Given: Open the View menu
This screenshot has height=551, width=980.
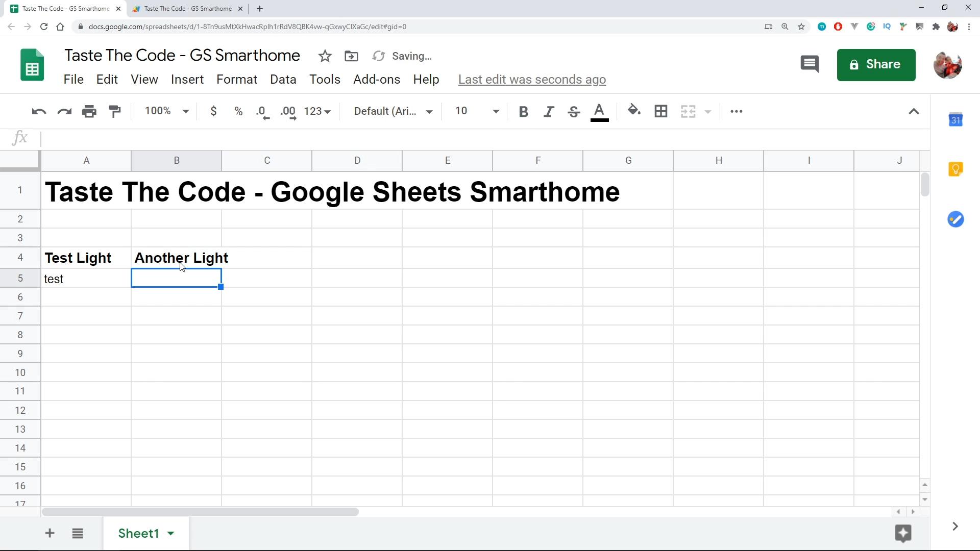Looking at the screenshot, I should [x=144, y=80].
